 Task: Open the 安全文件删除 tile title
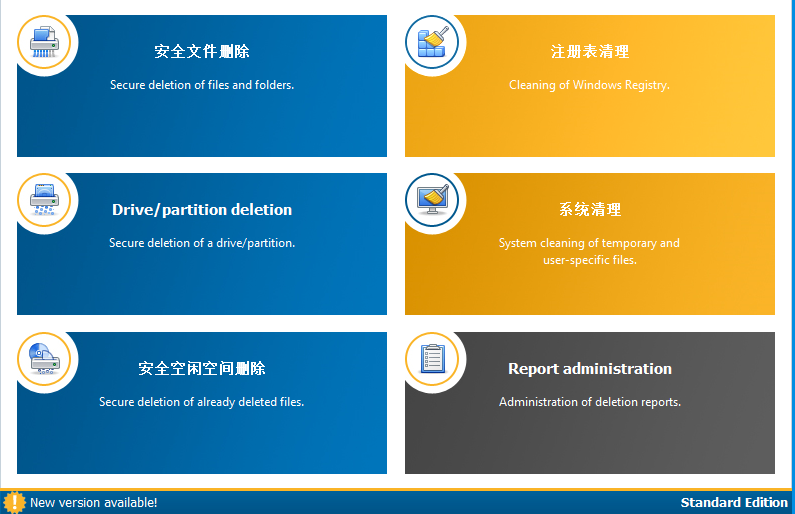[x=202, y=52]
